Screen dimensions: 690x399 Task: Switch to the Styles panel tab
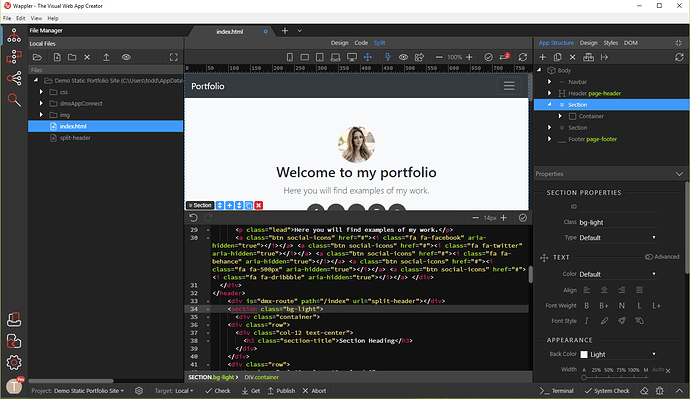click(x=610, y=43)
